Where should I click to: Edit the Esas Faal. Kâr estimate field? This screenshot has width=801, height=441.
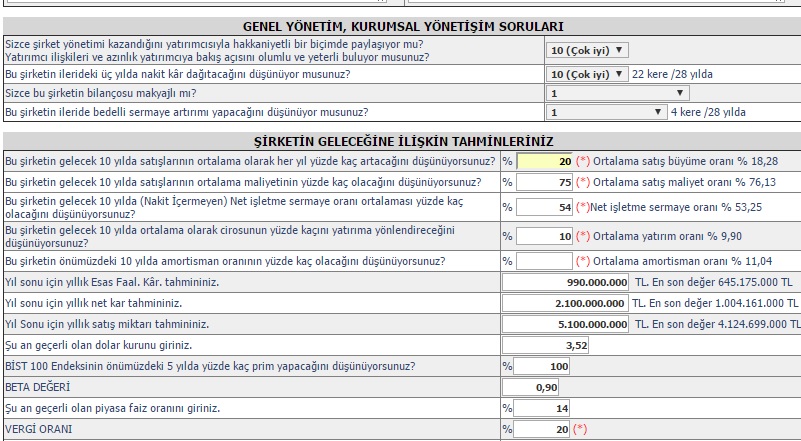566,282
